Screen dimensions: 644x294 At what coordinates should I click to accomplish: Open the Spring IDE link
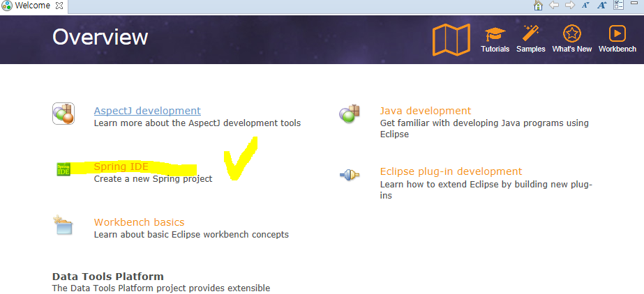(121, 167)
